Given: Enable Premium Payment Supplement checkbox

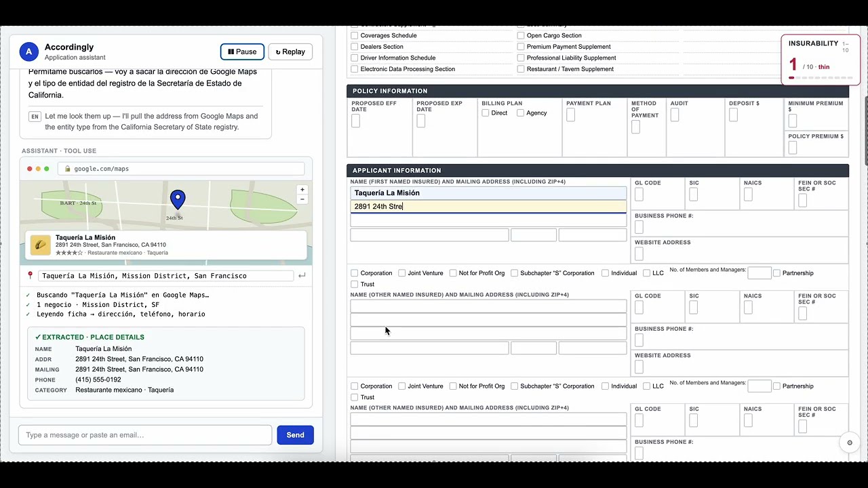Looking at the screenshot, I should 521,47.
